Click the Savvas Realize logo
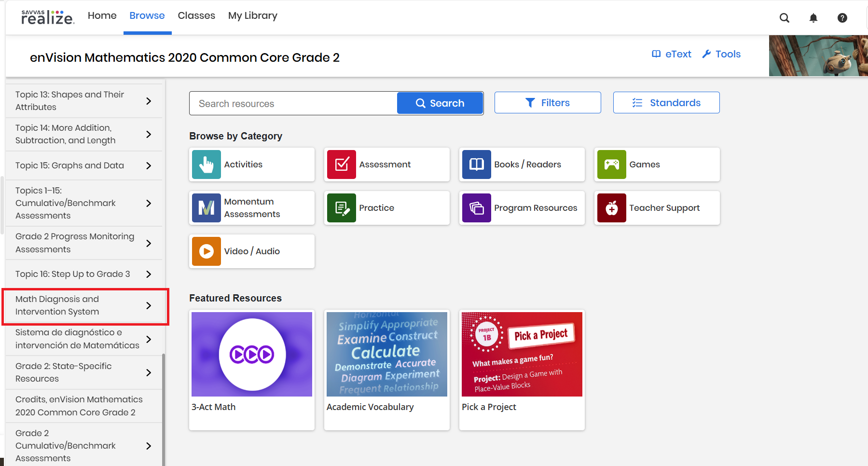Viewport: 868px width, 466px height. 48,17
